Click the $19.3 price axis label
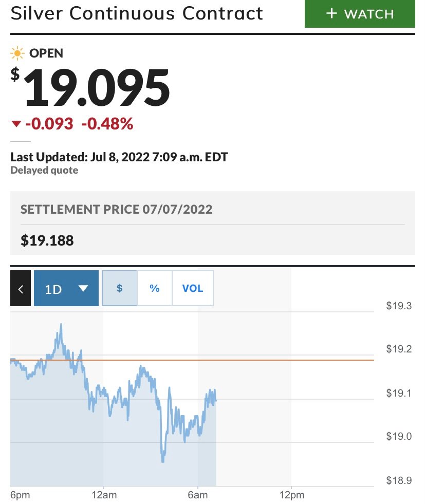 point(399,306)
